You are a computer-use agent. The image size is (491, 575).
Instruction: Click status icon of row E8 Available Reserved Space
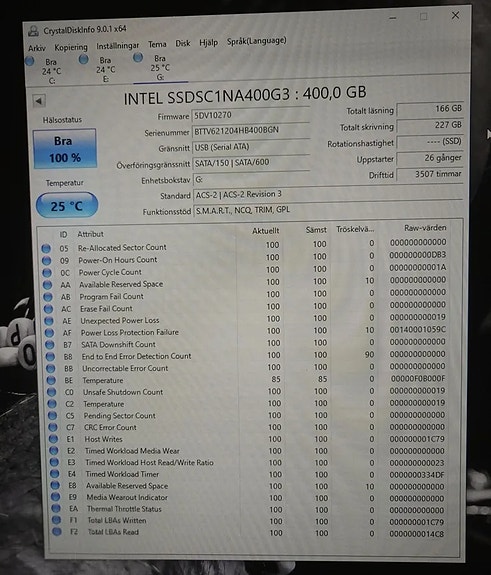[55, 486]
